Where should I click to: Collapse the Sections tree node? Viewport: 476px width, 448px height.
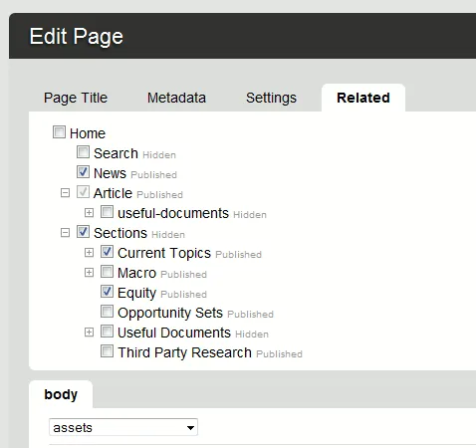click(65, 233)
